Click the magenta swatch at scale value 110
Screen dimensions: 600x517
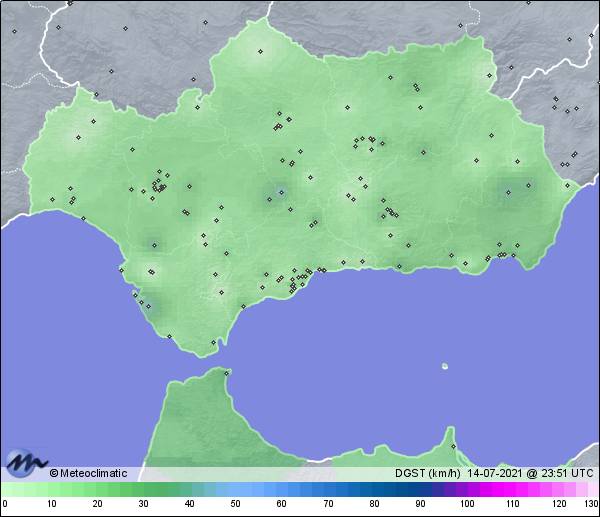(x=511, y=489)
